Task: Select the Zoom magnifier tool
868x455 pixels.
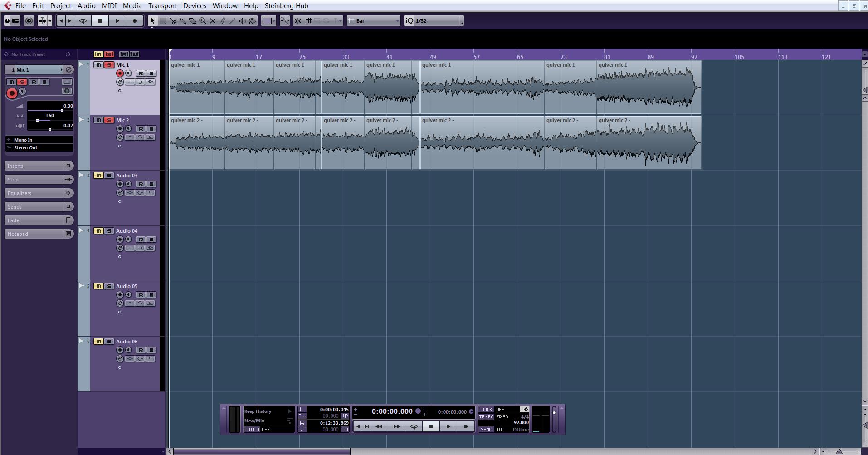Action: point(203,21)
